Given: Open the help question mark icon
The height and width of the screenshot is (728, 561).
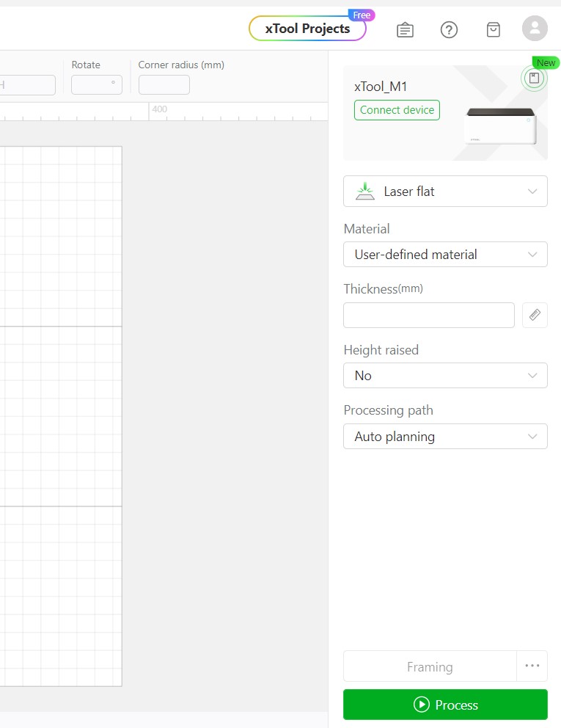Looking at the screenshot, I should point(449,29).
